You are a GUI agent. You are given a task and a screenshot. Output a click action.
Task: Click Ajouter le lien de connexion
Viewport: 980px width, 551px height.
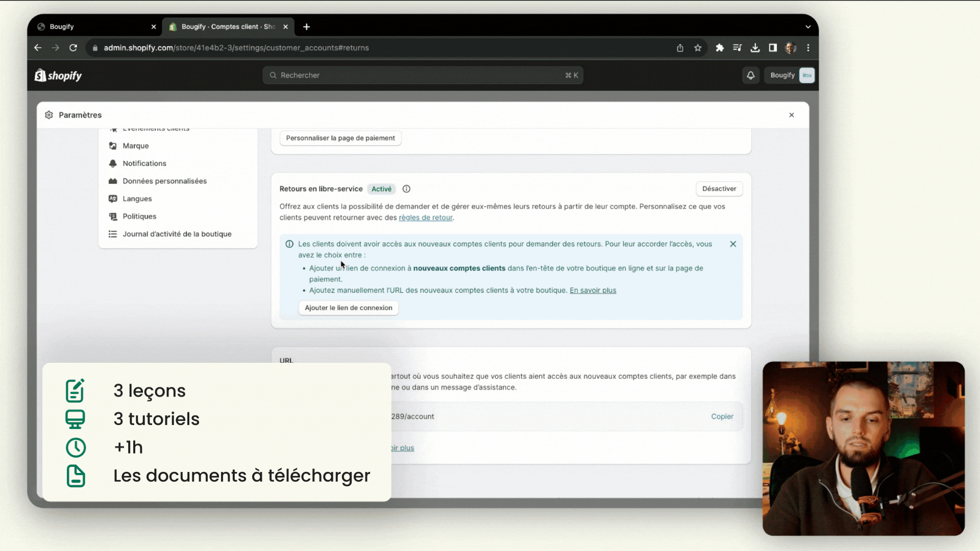348,308
